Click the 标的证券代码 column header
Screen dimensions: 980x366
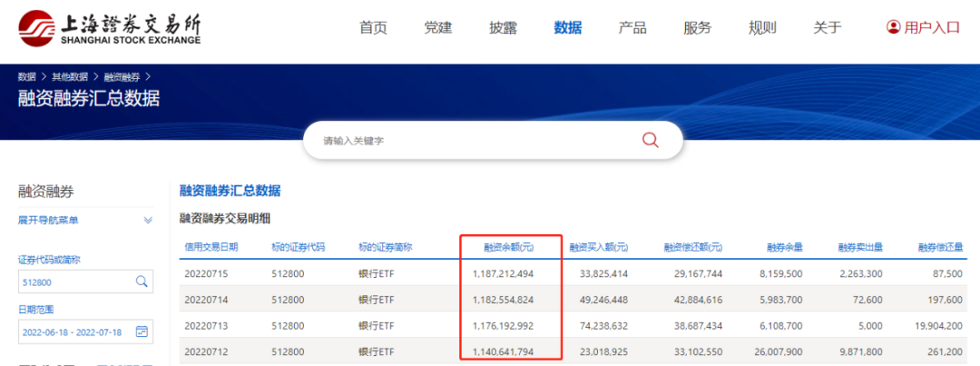(299, 247)
